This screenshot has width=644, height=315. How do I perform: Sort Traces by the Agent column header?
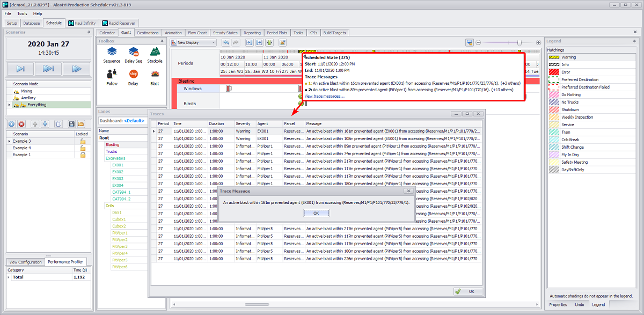pos(269,123)
